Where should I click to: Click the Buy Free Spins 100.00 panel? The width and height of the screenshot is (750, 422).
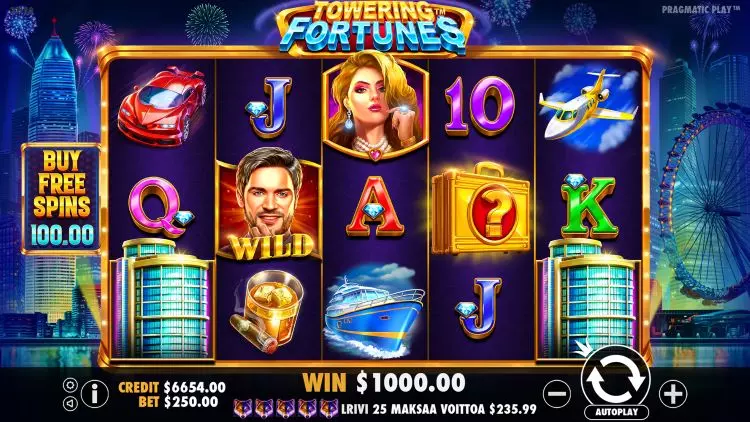[61, 198]
